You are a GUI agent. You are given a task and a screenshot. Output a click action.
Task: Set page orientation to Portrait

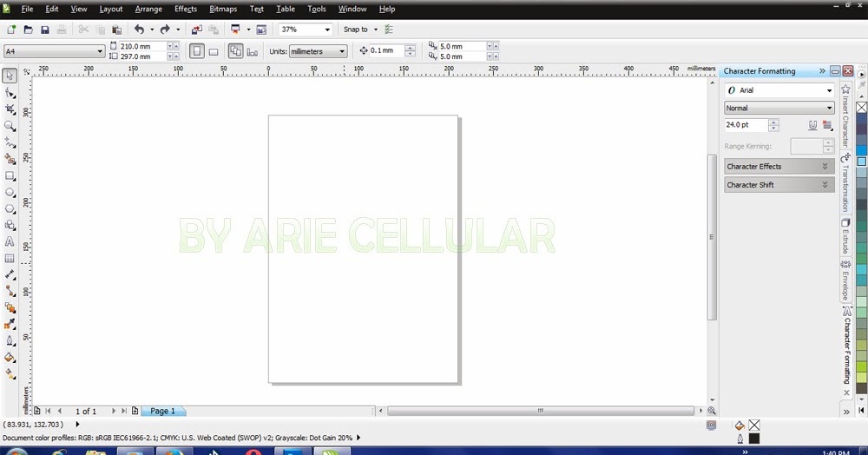(x=196, y=51)
